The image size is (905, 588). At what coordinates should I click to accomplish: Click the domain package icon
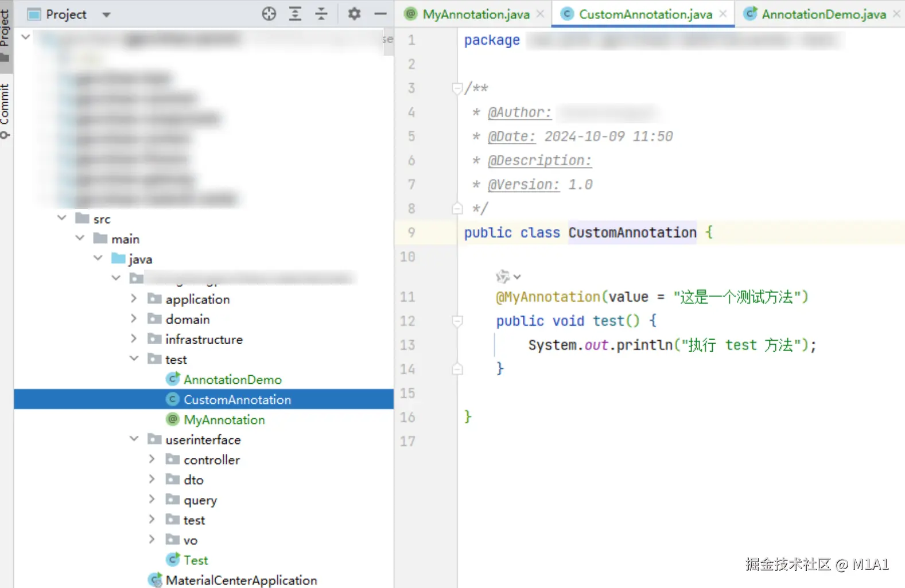pyautogui.click(x=154, y=319)
